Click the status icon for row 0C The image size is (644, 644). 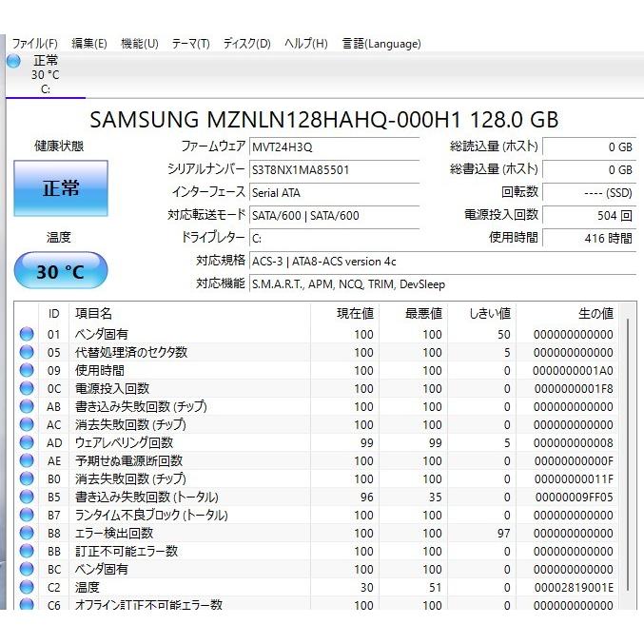[x=27, y=388]
